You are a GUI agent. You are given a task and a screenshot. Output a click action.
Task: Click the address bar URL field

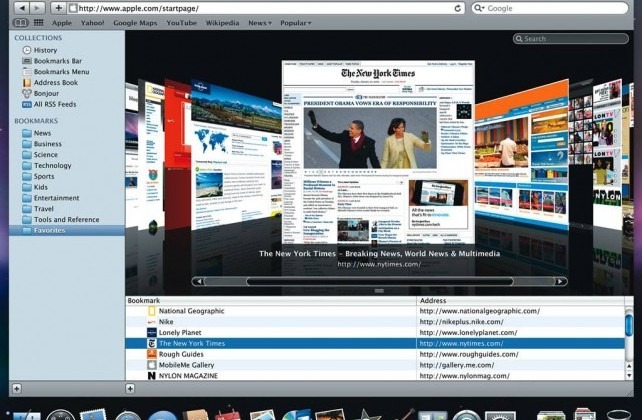coord(262,8)
